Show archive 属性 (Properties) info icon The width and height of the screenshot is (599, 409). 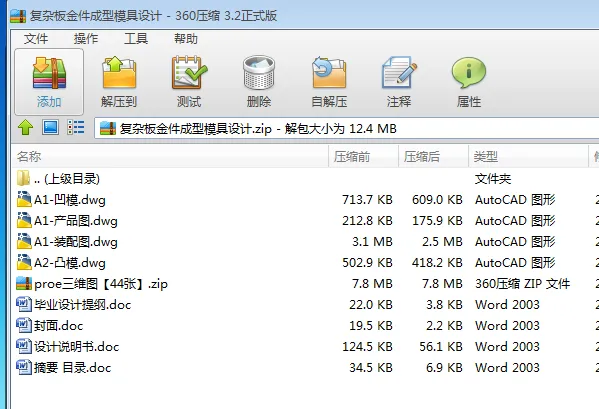(x=469, y=73)
